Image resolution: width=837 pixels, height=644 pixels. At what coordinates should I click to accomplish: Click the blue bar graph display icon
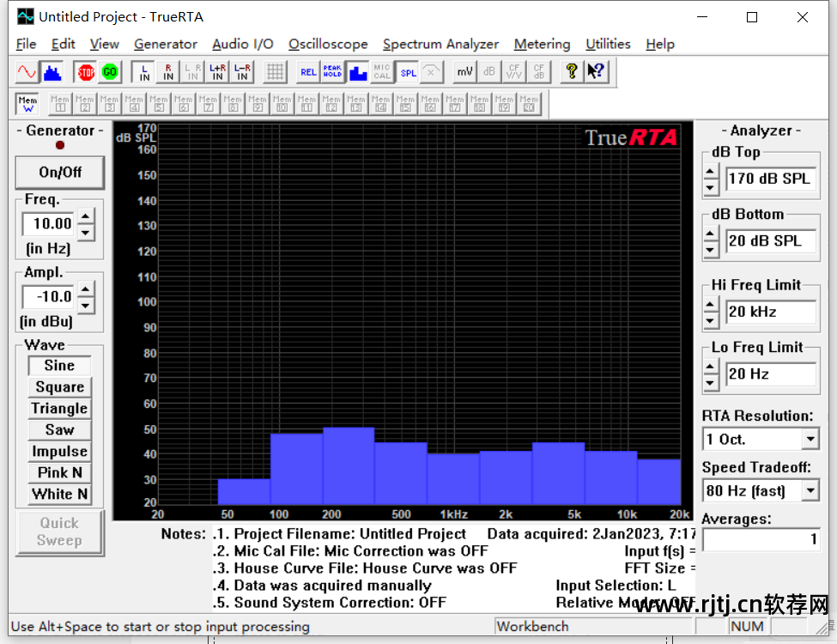tap(358, 71)
